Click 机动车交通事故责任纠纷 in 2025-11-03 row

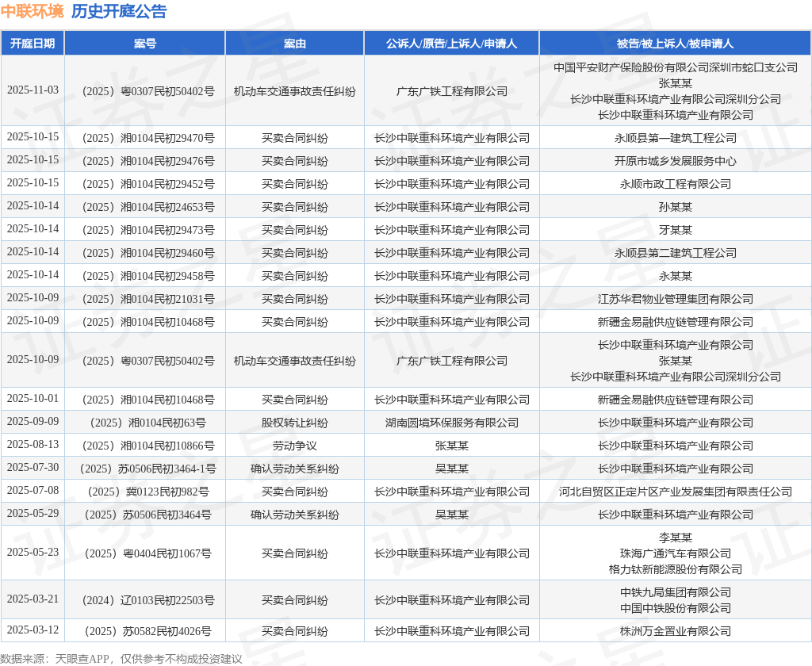295,91
